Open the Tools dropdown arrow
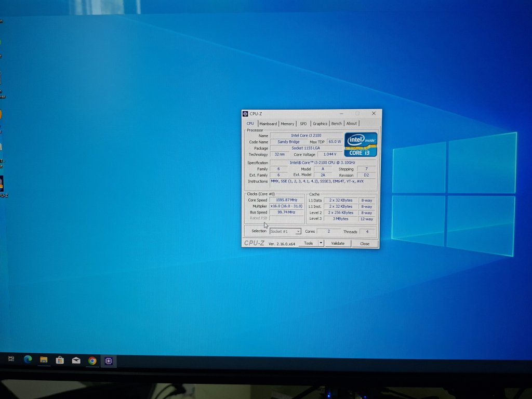This screenshot has width=532, height=399. point(321,243)
